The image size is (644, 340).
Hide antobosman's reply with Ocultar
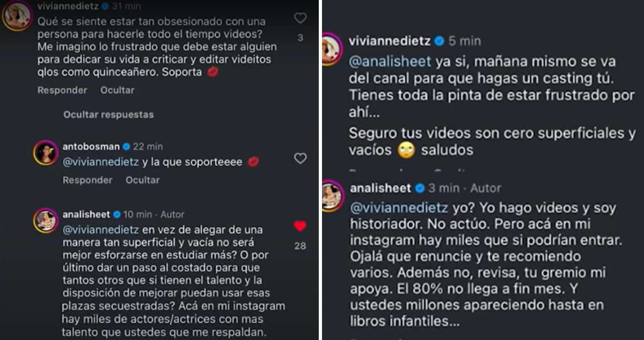pos(142,180)
